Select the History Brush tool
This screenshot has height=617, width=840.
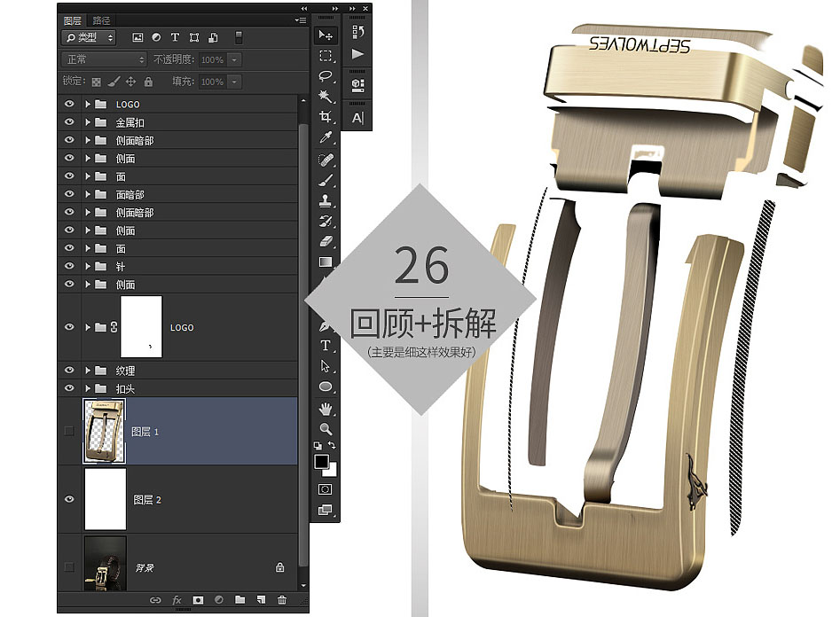(x=326, y=222)
